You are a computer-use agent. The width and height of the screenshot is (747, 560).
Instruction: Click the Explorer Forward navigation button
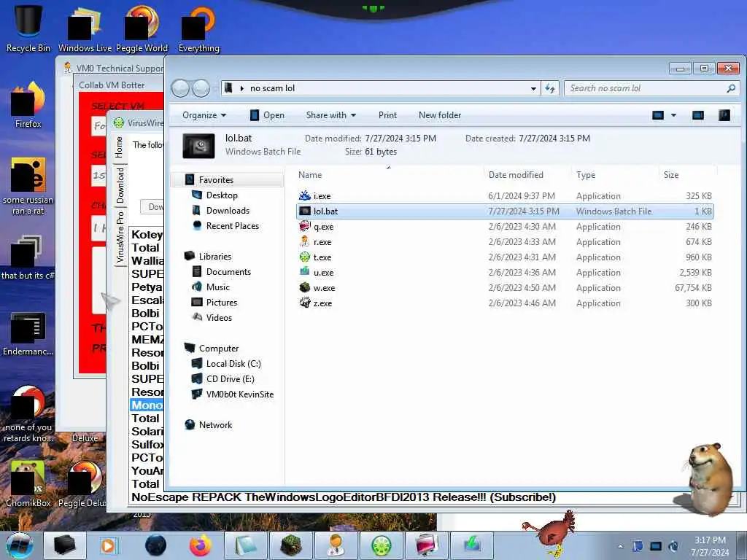(201, 88)
